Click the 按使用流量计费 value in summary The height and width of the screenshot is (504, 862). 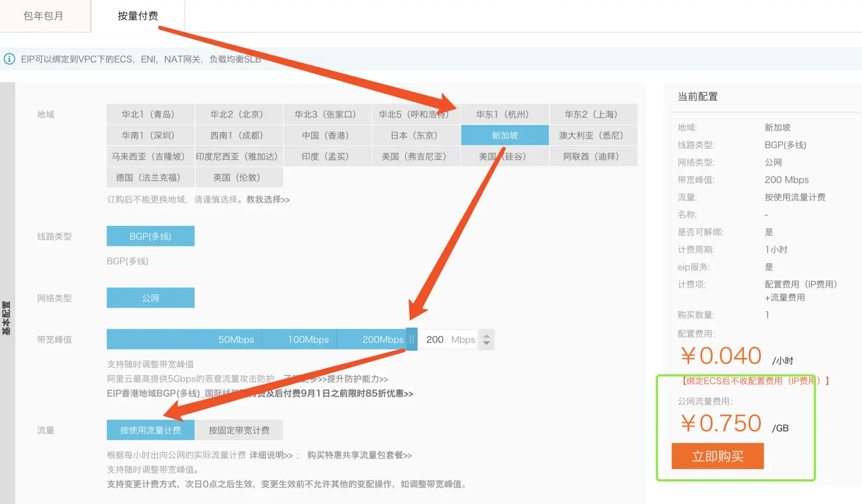(x=795, y=197)
